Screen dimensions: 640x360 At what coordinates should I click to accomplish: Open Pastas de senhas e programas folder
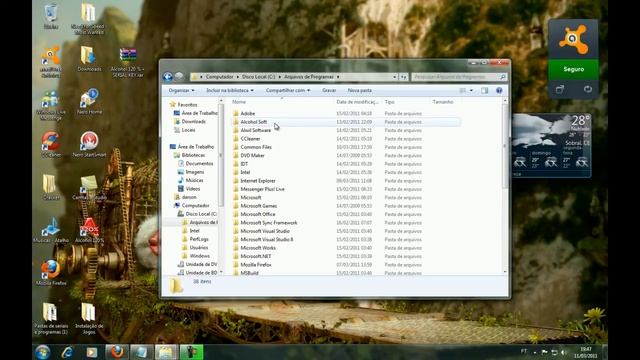pos(51,318)
